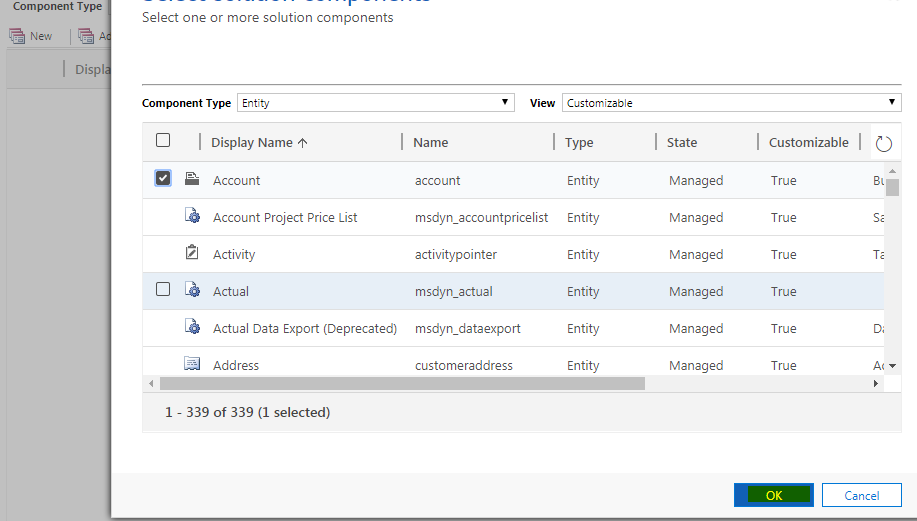Click the New toolbar icon behind dialog

[17, 36]
